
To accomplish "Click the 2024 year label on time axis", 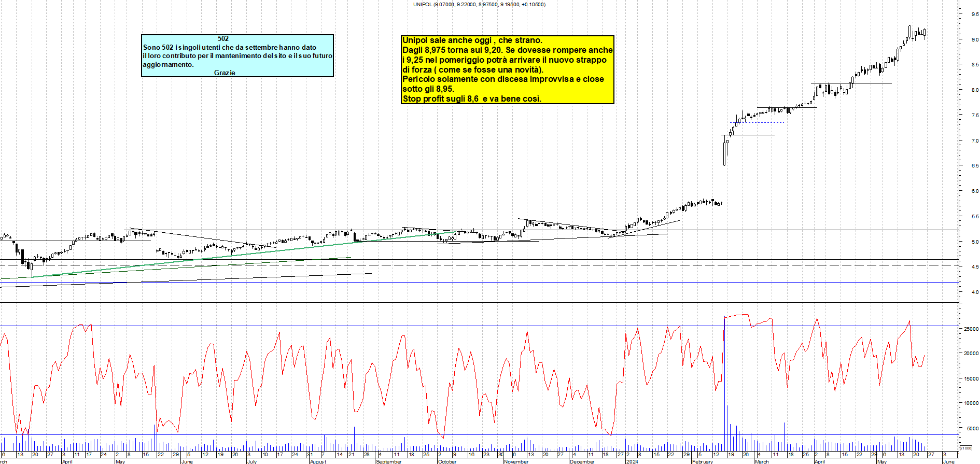I will point(632,461).
